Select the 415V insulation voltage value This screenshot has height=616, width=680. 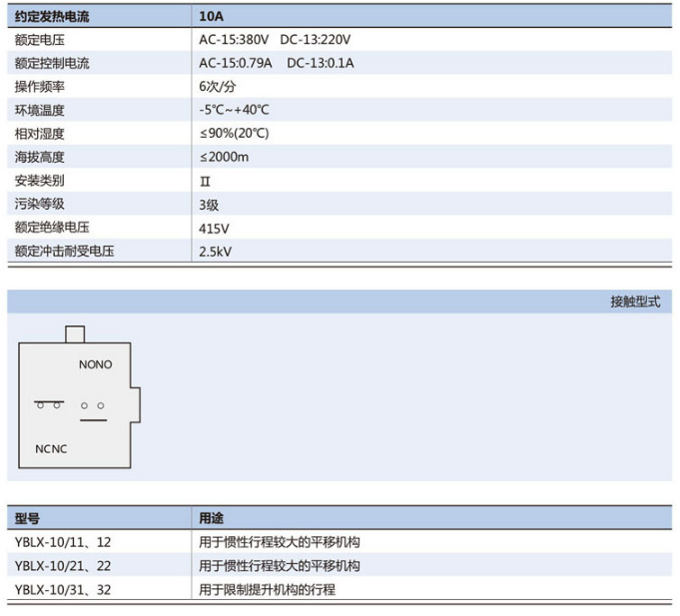(x=214, y=228)
